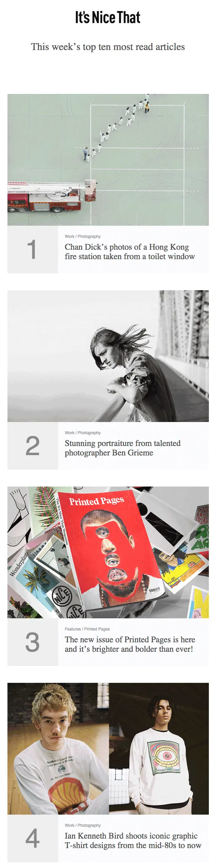Open photo of man in eye graphic sweatshirt
The width and height of the screenshot is (218, 868).
tap(159, 748)
